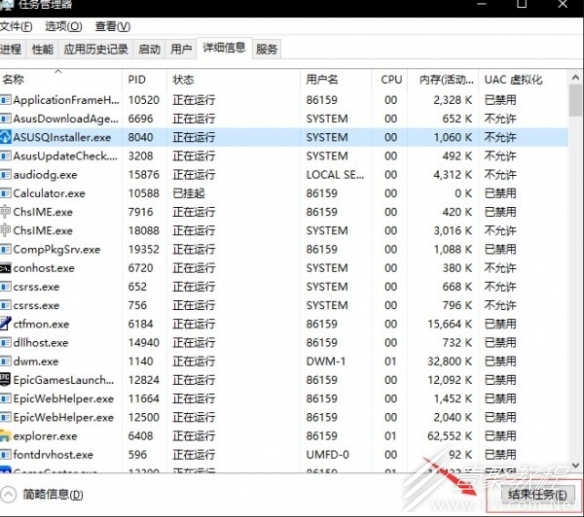The width and height of the screenshot is (584, 517).
Task: Click the scrollbar up arrow
Action: (575, 77)
